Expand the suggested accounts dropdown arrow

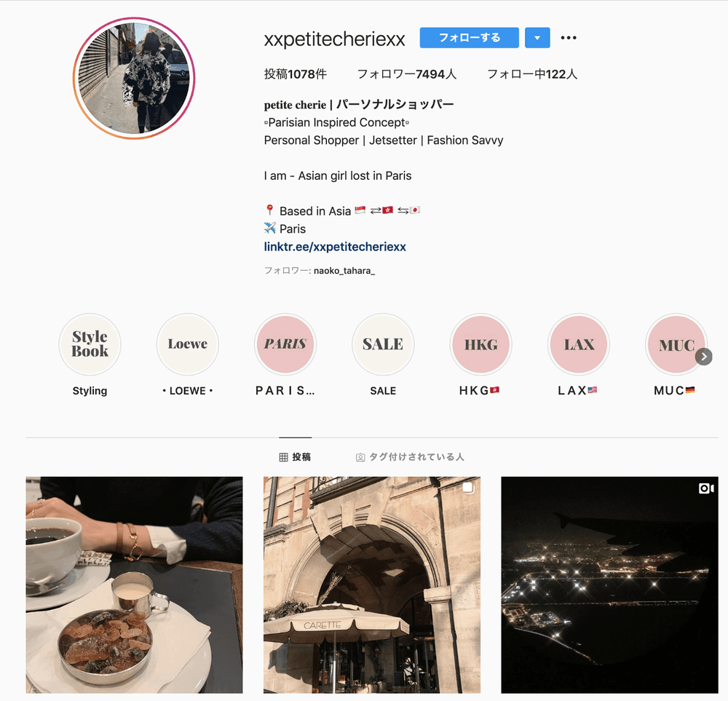[537, 38]
